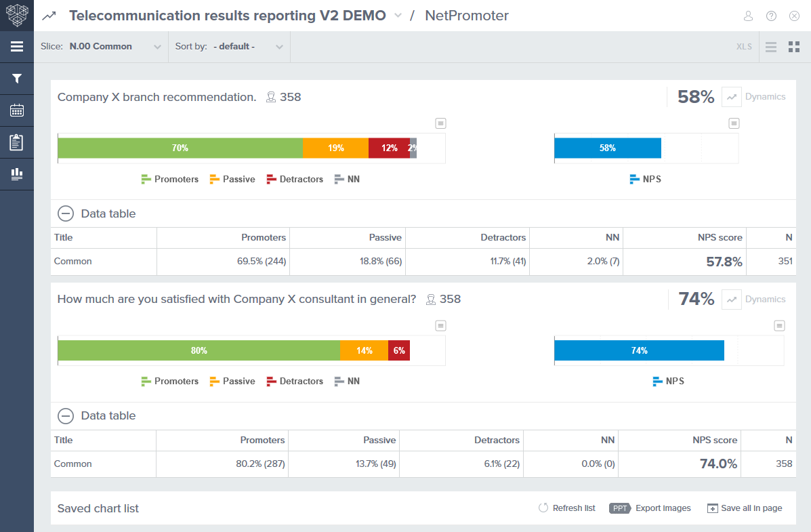Click the 80.2% (287) Promoters cell
This screenshot has height=532, width=811.
click(222, 464)
